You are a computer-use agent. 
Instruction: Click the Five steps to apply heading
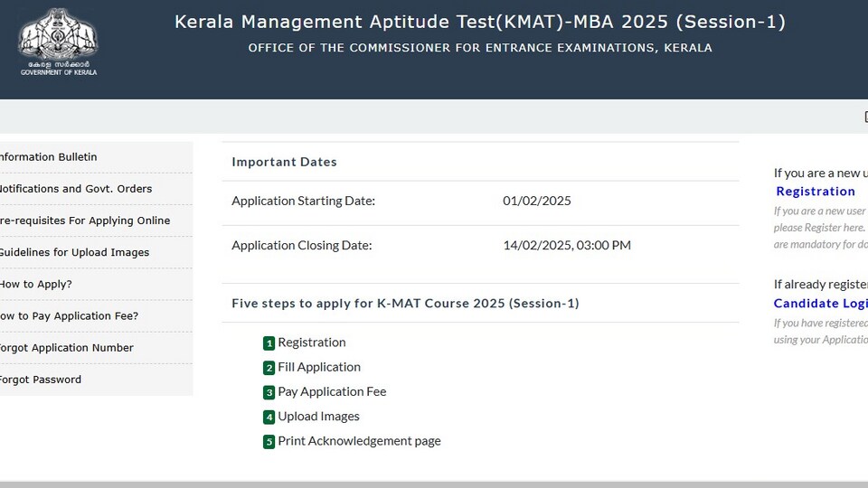(x=405, y=304)
